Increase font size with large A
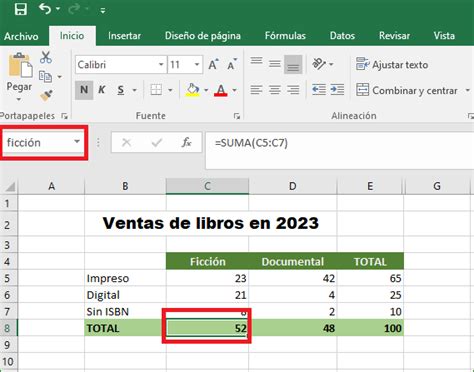This screenshot has width=474, height=372. [x=213, y=64]
